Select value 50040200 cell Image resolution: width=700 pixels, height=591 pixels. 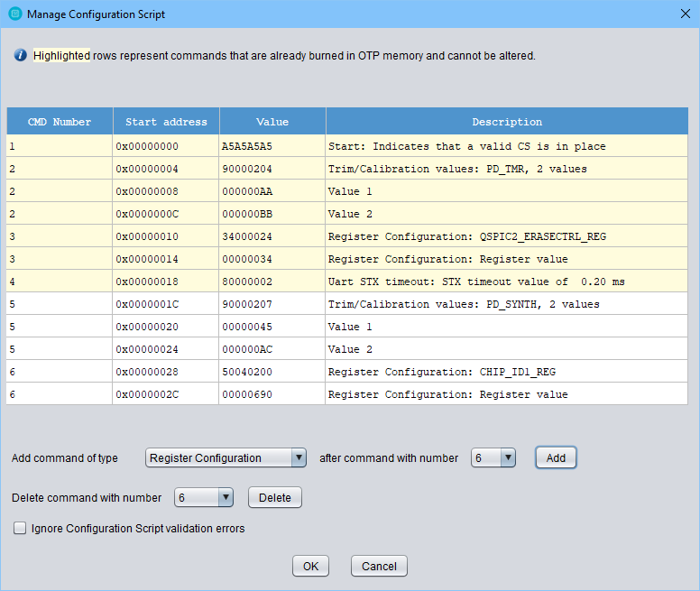272,372
